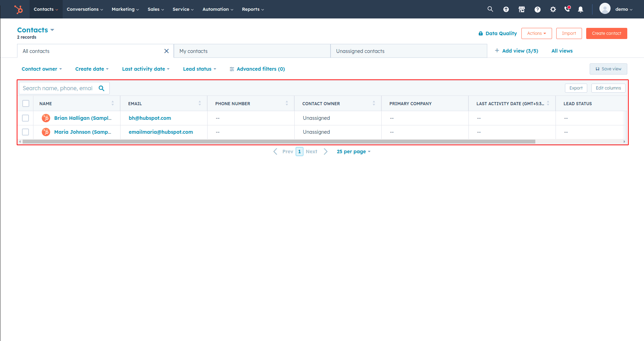Open the Create date filter
Viewport: 644px width, 341px height.
92,69
